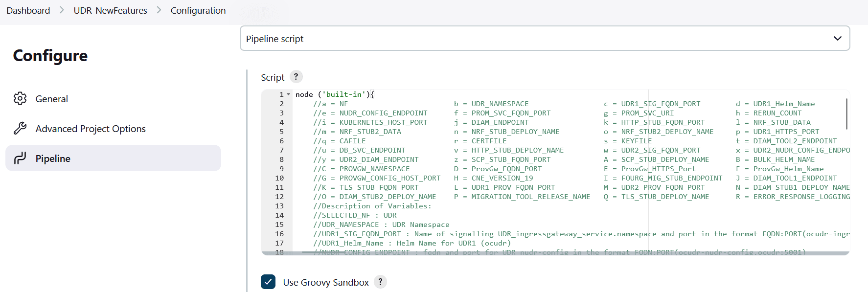Screen dimensions: 868x292
Task: Click the General gear icon
Action: [x=20, y=98]
